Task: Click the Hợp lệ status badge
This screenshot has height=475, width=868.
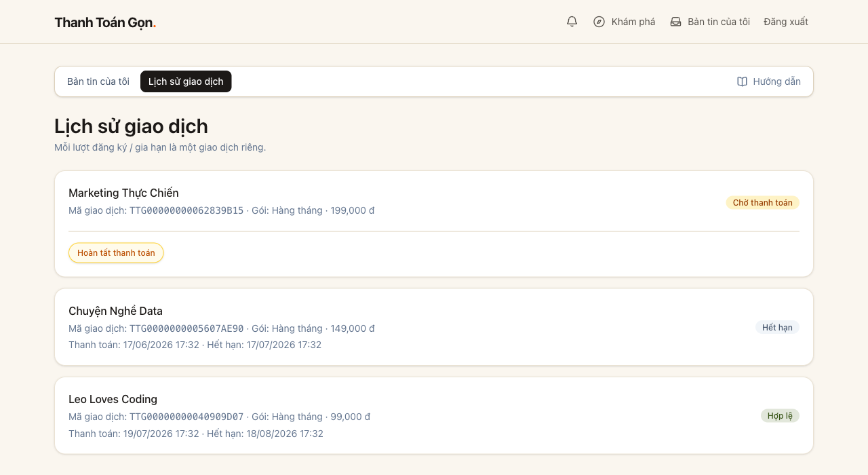Action: (x=780, y=415)
